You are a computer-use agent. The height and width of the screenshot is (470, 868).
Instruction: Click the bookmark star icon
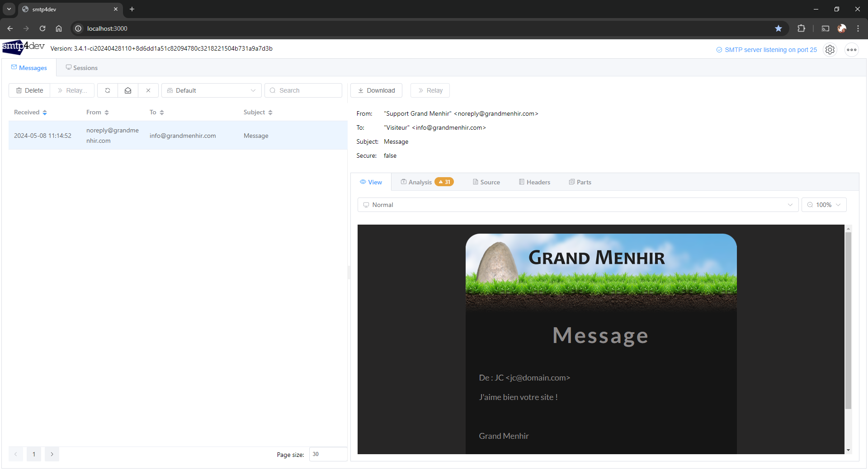click(778, 28)
